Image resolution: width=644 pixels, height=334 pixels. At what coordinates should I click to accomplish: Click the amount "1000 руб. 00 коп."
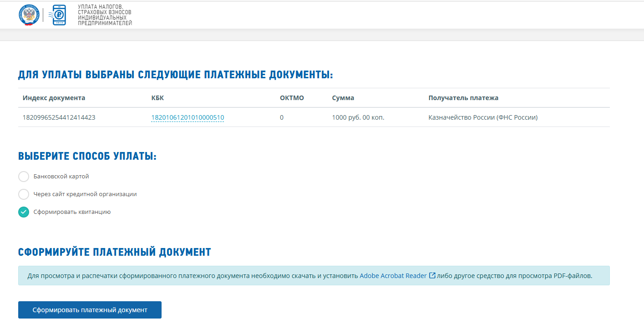tap(358, 117)
